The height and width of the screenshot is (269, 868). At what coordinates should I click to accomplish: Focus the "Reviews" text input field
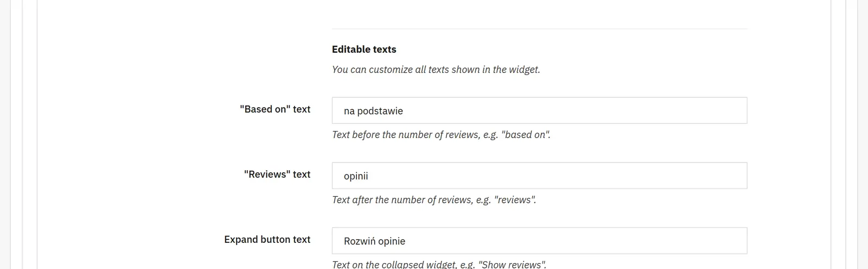(x=539, y=176)
